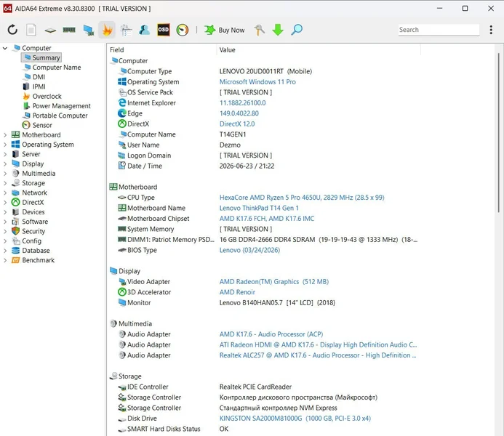Expand the Operating System tree node

click(5, 145)
